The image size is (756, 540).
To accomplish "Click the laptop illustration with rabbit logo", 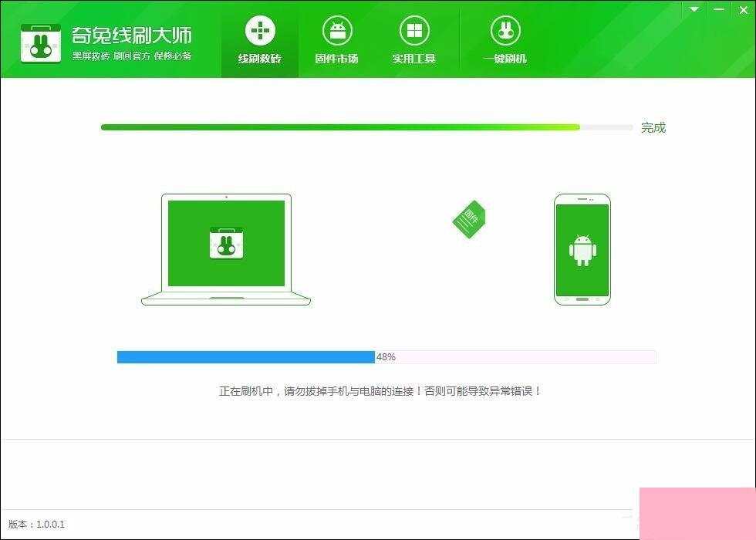I will tap(226, 249).
